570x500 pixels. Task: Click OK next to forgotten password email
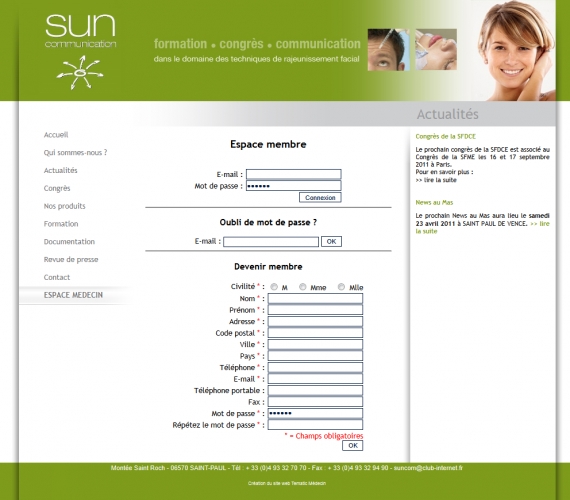click(331, 241)
